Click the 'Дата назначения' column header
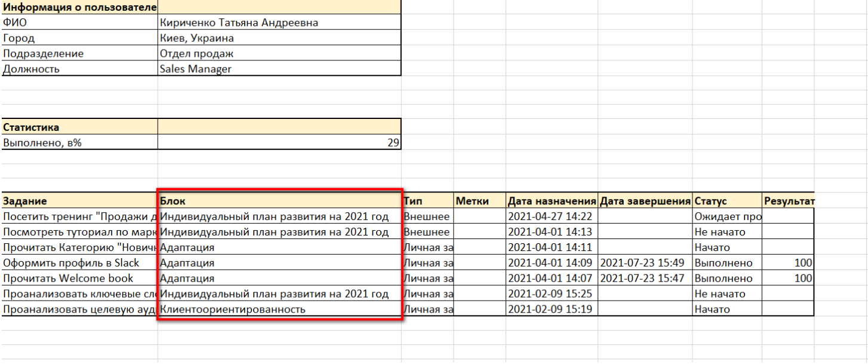Viewport: 868px width, 364px height. tap(552, 201)
